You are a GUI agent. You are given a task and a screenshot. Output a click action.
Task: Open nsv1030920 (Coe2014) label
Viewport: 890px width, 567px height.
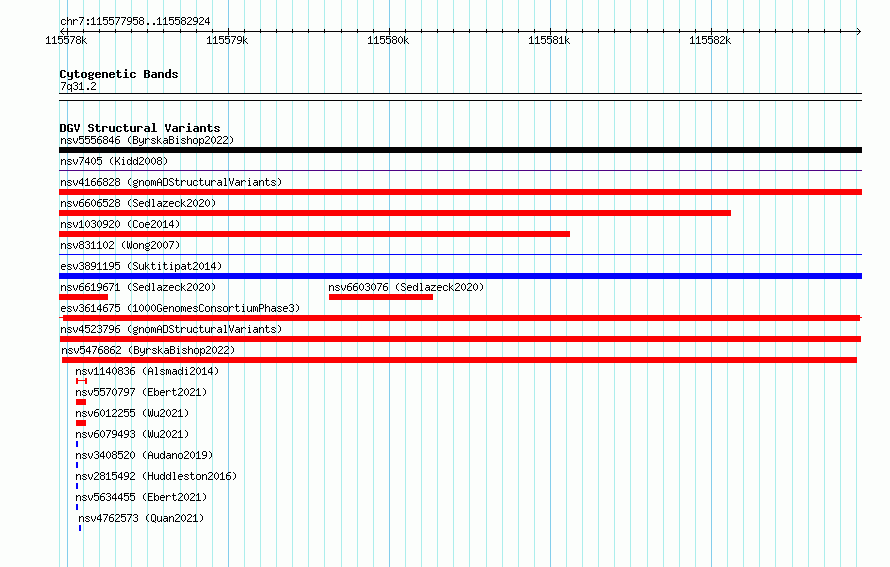point(120,224)
